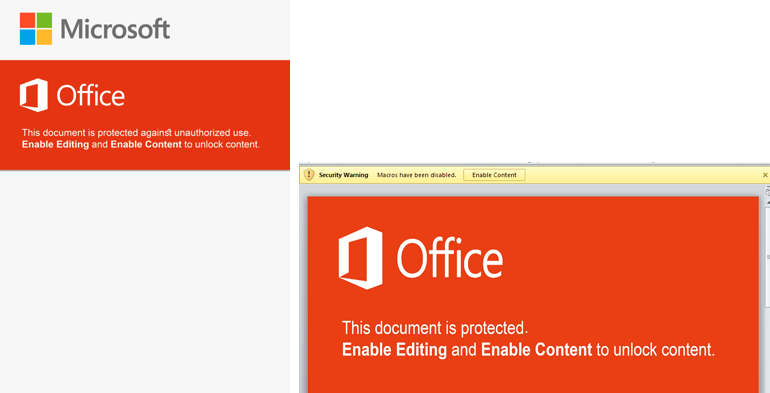Click bold 'Enable Content' text in left banner
This screenshot has height=393, width=770.
pos(146,144)
